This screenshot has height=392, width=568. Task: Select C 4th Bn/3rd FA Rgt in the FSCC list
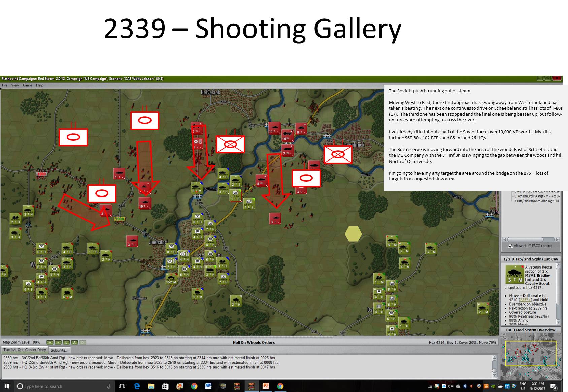point(537,196)
